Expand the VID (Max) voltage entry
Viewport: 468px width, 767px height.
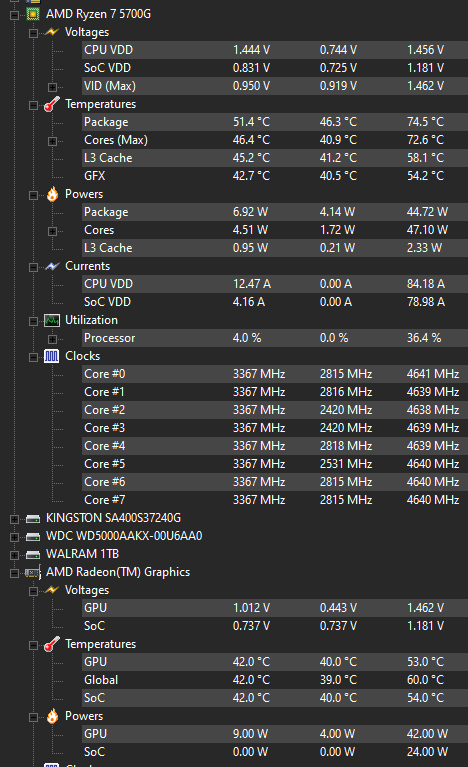click(52, 87)
